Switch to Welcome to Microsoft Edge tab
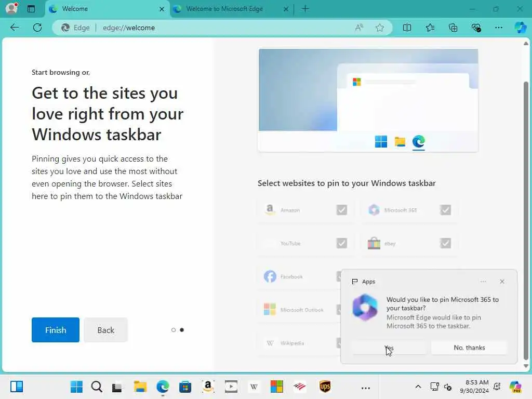 point(224,9)
